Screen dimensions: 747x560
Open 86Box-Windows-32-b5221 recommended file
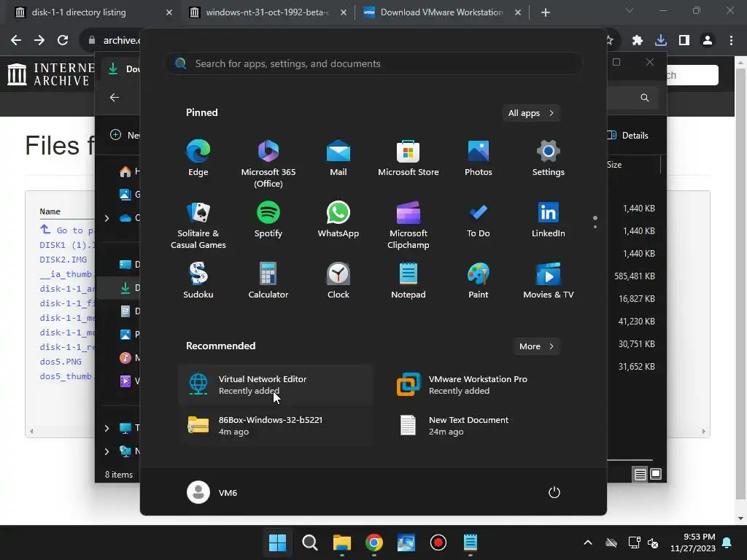coord(275,426)
